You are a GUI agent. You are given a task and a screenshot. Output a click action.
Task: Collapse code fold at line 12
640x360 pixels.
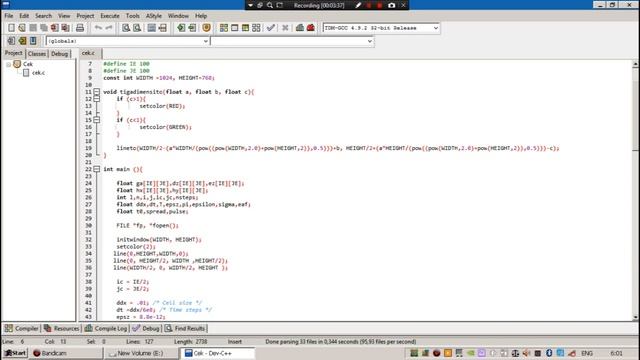(97, 99)
